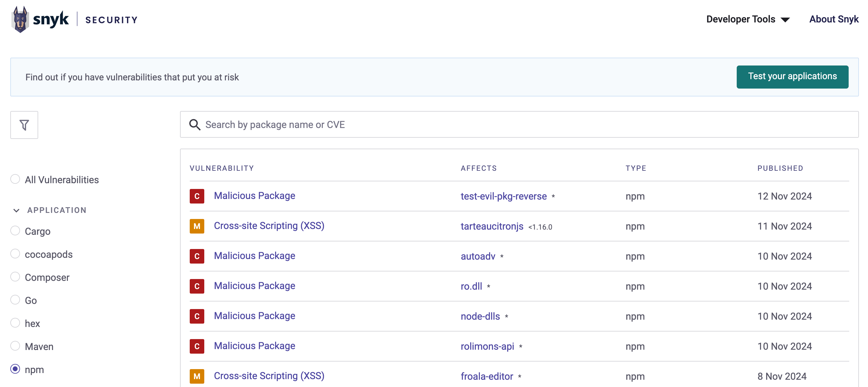Screen dimensions: 868x387
Task: Click the tarteaucitronjs XSS vulnerability link
Action: tap(269, 226)
